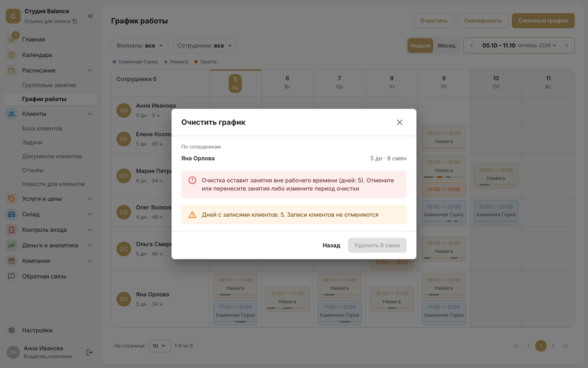The image size is (588, 368).
Task: Select Яна Орлова 09:00—13:00 Monday shift
Action: (x=235, y=285)
